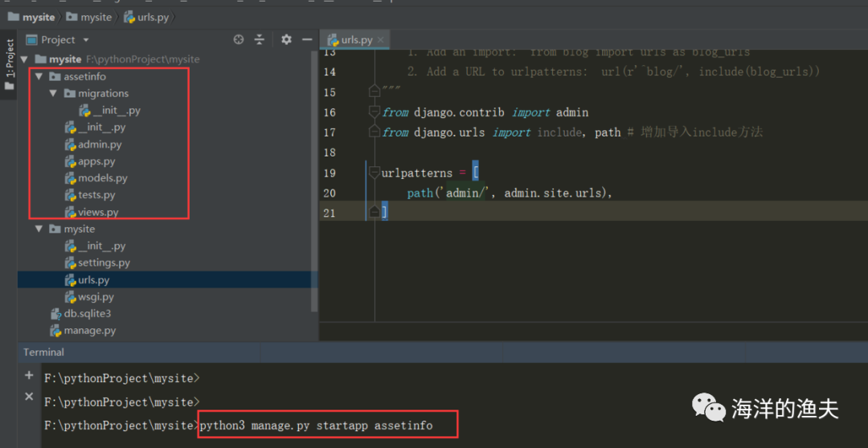Select db.sqlite3 file

point(82,314)
